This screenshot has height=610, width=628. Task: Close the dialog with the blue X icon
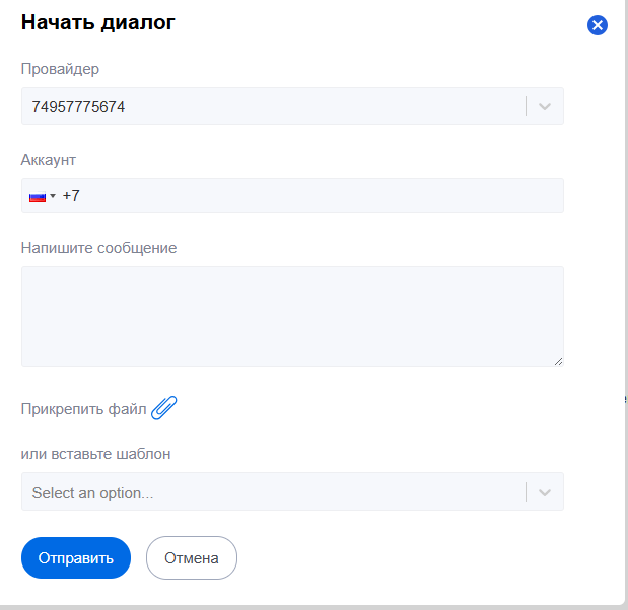point(597,25)
